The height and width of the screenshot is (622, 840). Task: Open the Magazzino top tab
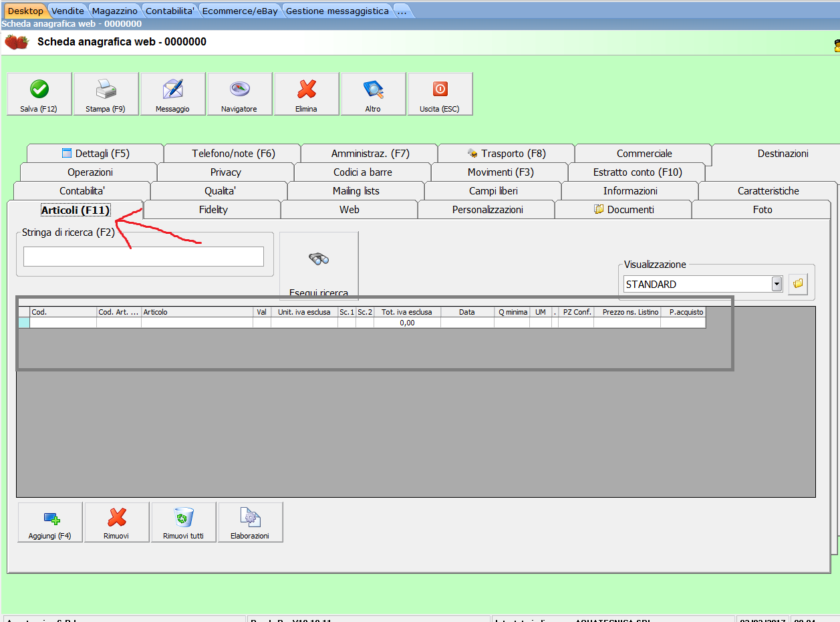(x=114, y=11)
